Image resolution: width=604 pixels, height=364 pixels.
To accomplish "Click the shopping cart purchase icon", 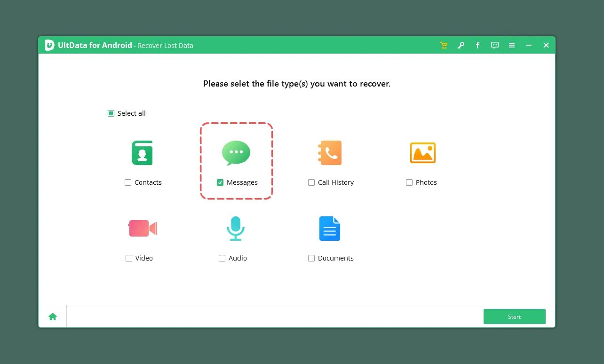I will 444,45.
